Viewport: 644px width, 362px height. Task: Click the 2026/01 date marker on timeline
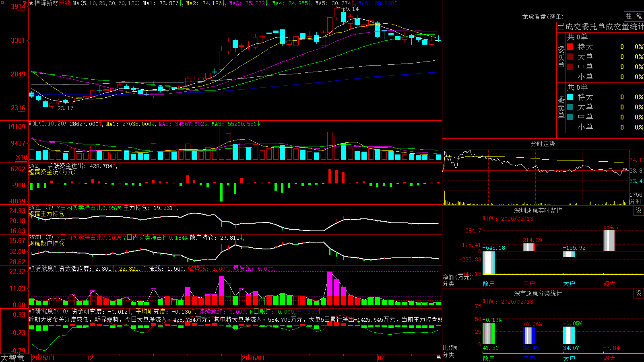(x=253, y=358)
